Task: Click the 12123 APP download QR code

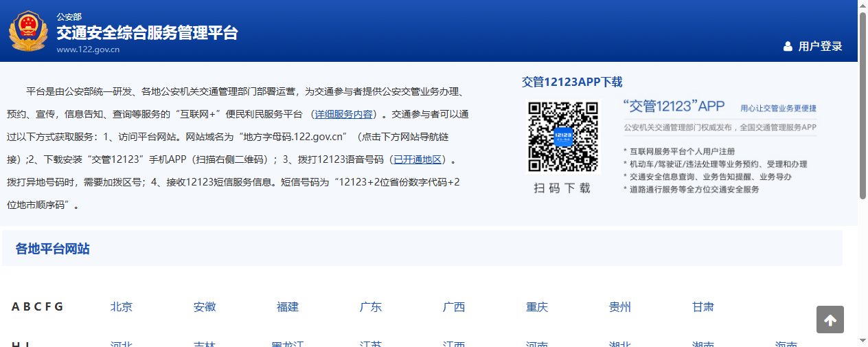Action: click(x=562, y=137)
